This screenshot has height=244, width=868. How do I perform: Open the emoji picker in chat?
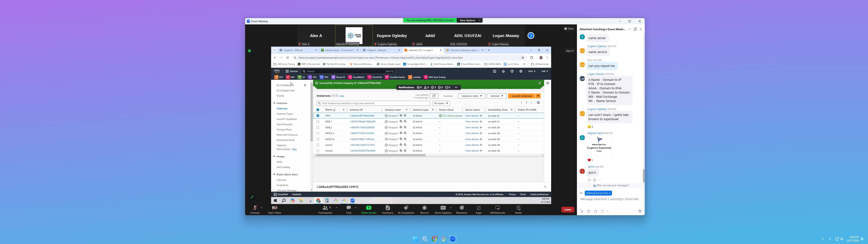(x=588, y=211)
